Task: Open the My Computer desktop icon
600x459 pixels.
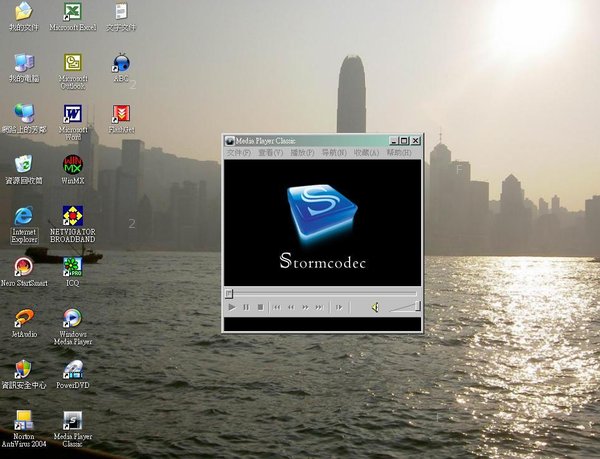Action: pyautogui.click(x=24, y=68)
